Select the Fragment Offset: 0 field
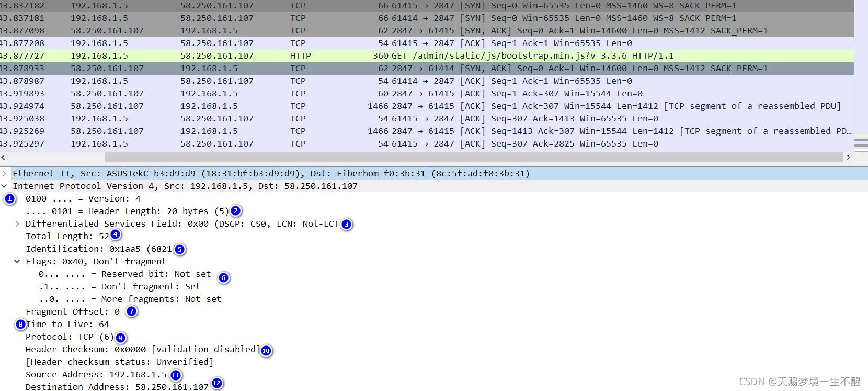This screenshot has height=391, width=868. [x=73, y=311]
